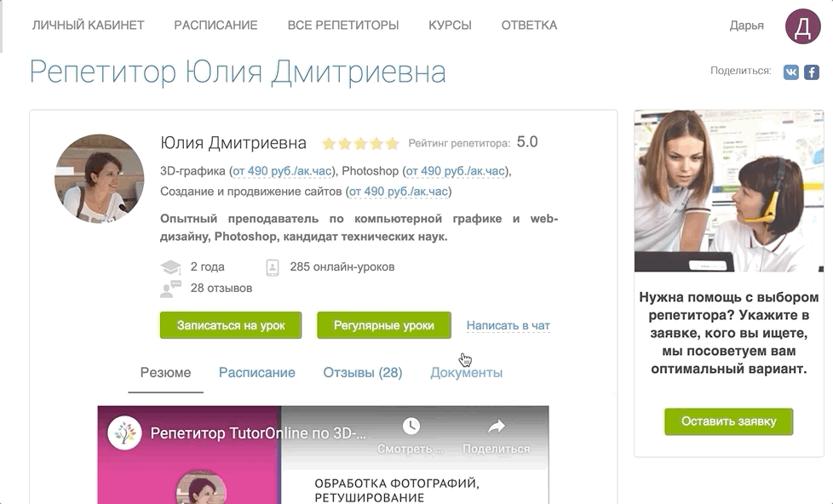Click the Оставить заявку button

click(x=729, y=421)
